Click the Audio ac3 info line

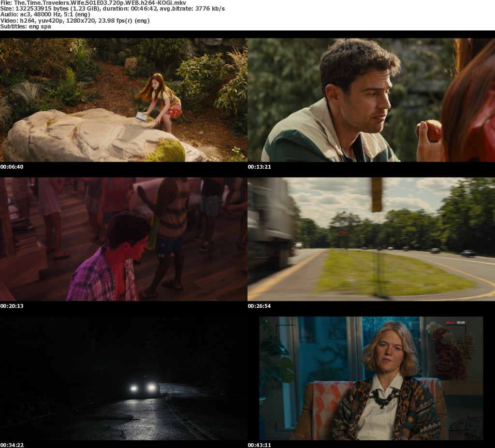coord(45,14)
